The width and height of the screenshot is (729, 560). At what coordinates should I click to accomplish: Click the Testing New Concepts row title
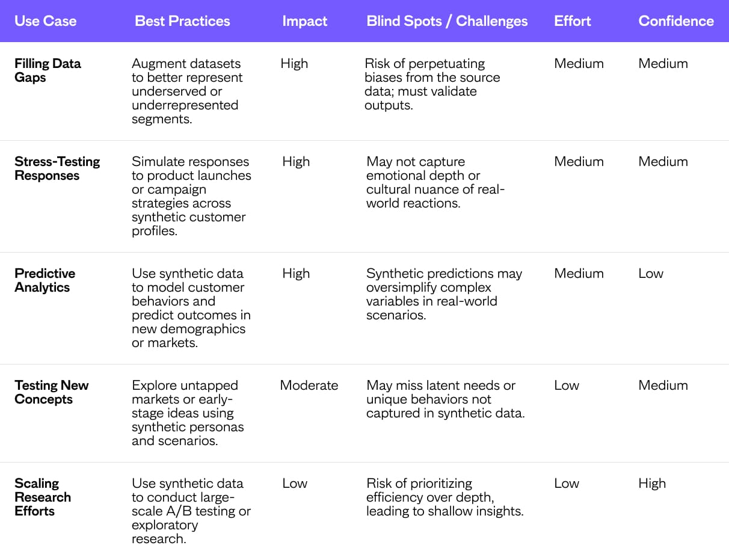click(x=51, y=392)
